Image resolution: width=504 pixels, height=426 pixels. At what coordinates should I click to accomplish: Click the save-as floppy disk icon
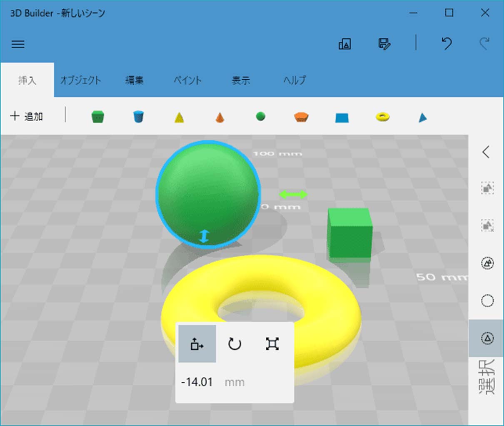(384, 44)
